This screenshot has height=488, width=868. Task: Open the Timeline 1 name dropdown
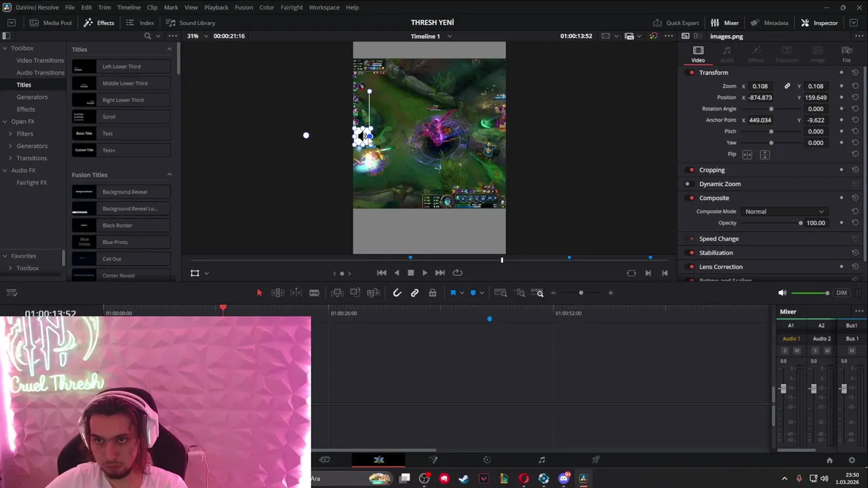tap(449, 36)
